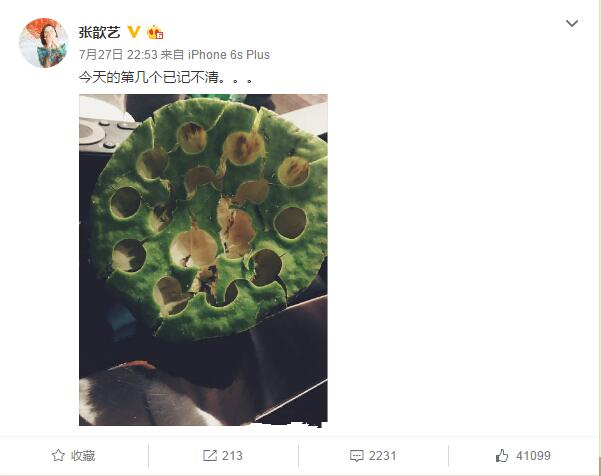Open the post options chevron menu
Screen dimensions: 601x476
click(x=572, y=23)
